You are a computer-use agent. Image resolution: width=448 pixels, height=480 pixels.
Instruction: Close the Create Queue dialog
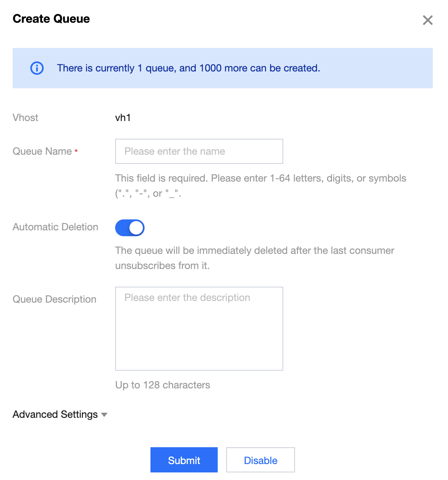pos(427,20)
